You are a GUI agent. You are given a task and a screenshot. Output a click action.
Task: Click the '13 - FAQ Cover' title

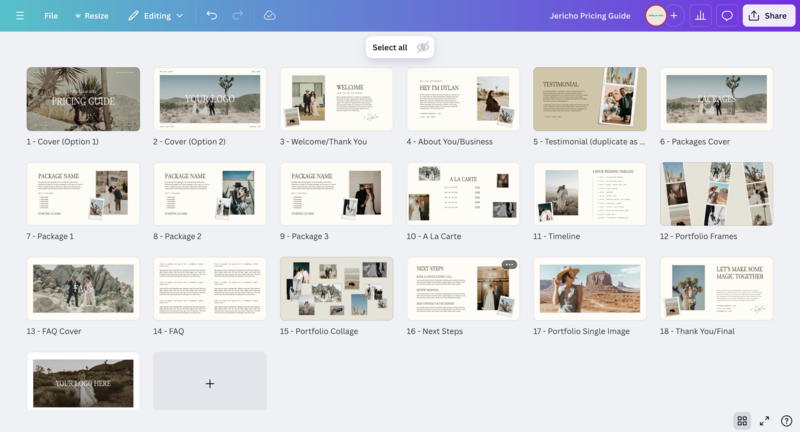pyautogui.click(x=54, y=332)
